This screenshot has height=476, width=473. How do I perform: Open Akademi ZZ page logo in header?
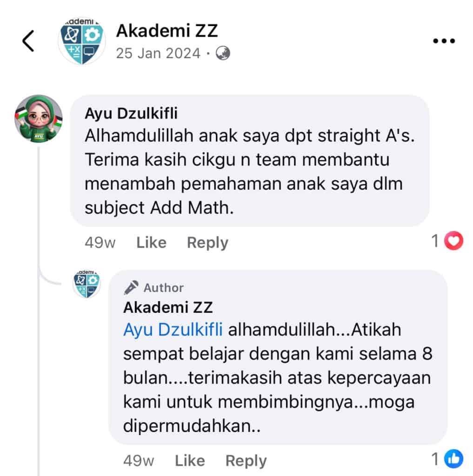pyautogui.click(x=82, y=41)
